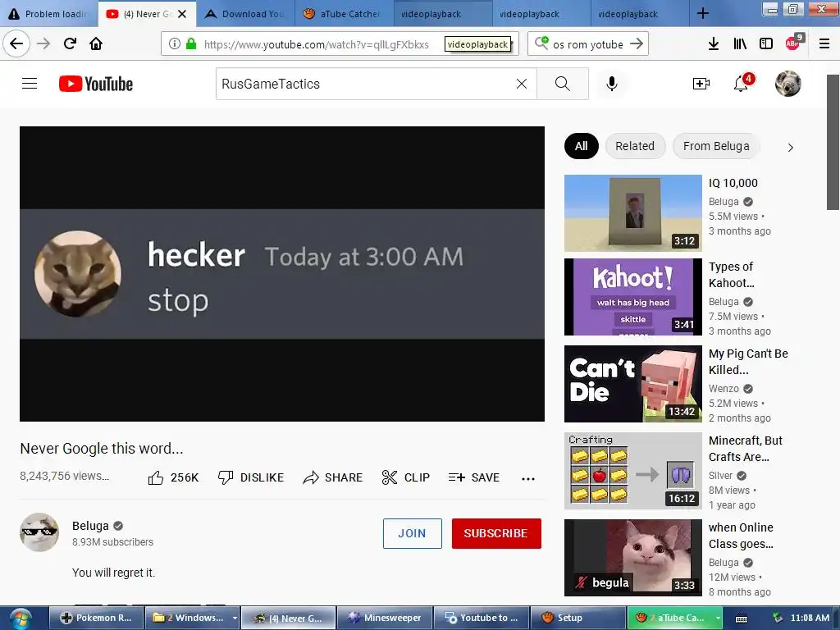The height and width of the screenshot is (630, 840).
Task: Expand the aTube Catcher taskbar group arrow
Action: click(x=718, y=619)
